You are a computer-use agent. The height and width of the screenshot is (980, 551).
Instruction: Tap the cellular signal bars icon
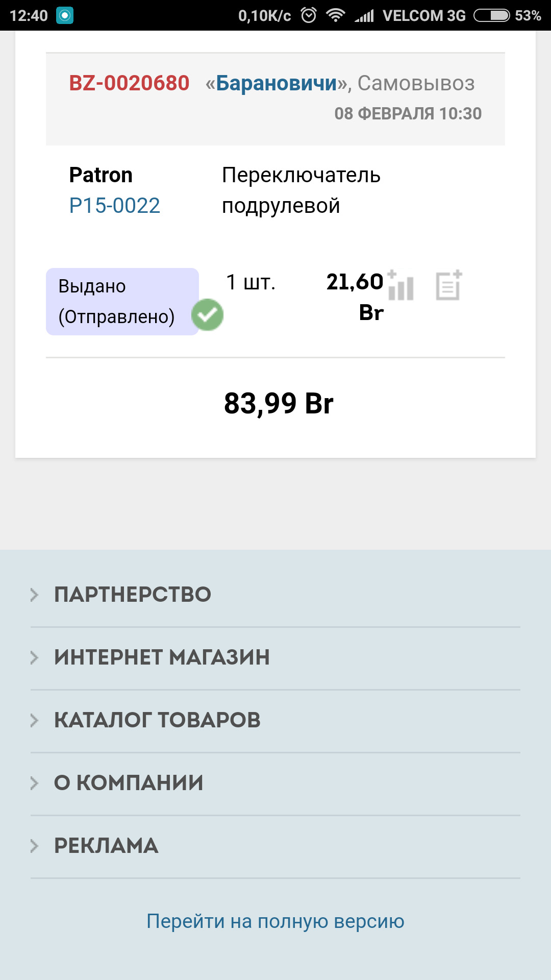click(x=365, y=16)
